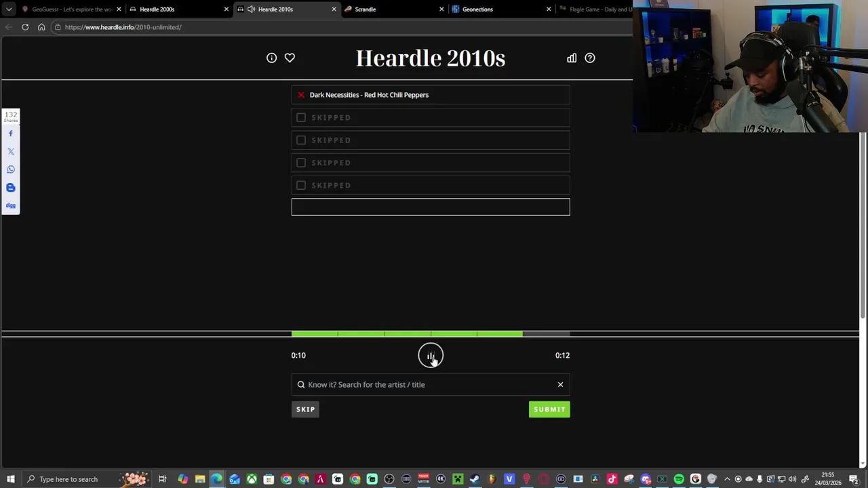
Task: Focus the artist/title search field
Action: pyautogui.click(x=431, y=385)
